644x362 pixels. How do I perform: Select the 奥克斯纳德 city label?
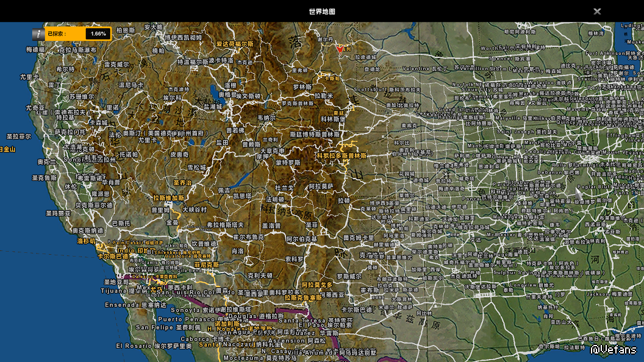(87, 231)
